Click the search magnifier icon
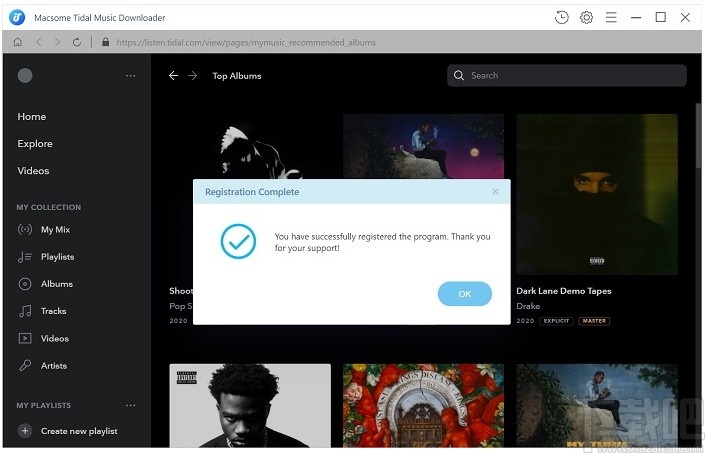 459,75
